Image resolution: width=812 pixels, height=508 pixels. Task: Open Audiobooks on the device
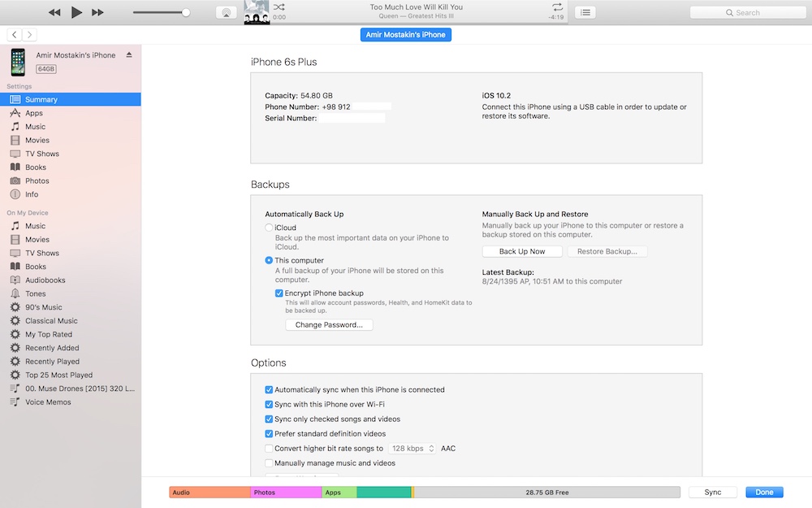coord(71,280)
